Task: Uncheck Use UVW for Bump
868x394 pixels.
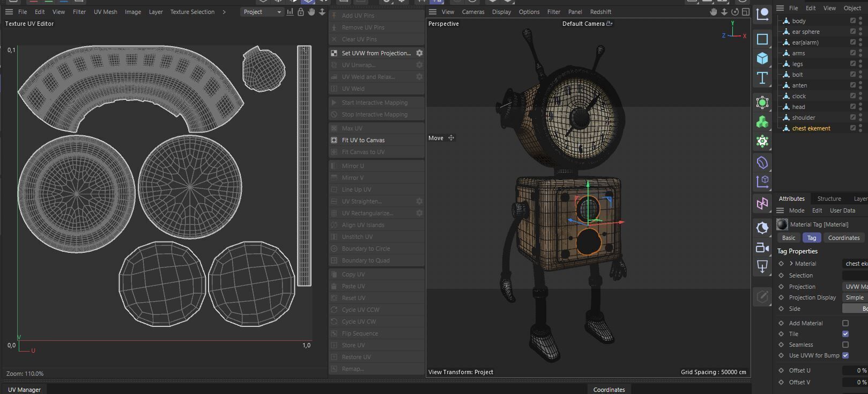Action: [845, 355]
